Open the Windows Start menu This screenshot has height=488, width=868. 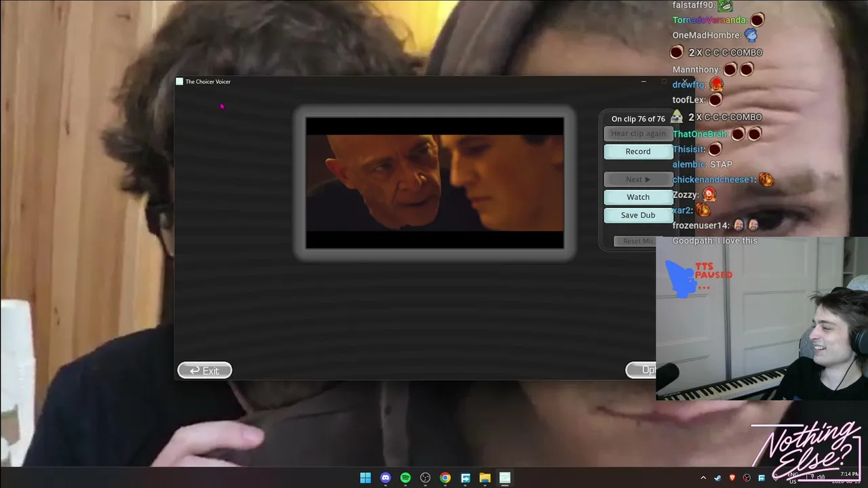[x=366, y=478]
